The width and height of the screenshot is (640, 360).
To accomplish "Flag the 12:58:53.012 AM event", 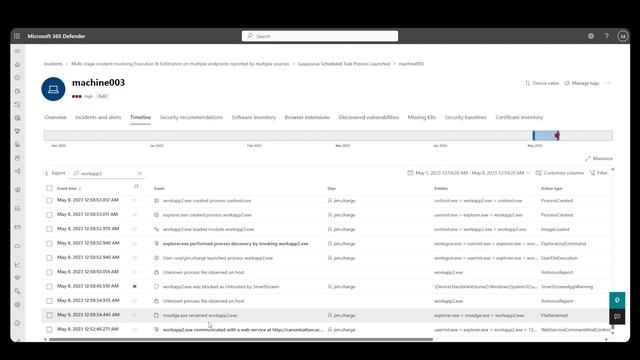I will [x=135, y=200].
